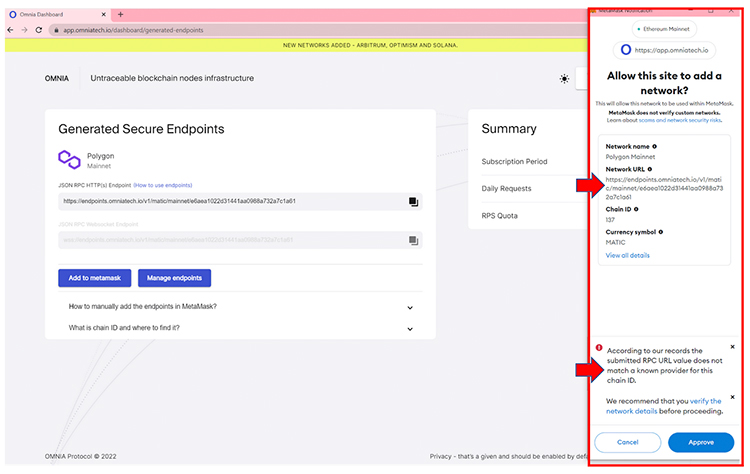Viewport: 750px width, 474px height.
Task: Copy the JSON RPC HTTP endpoint URL
Action: [x=413, y=202]
